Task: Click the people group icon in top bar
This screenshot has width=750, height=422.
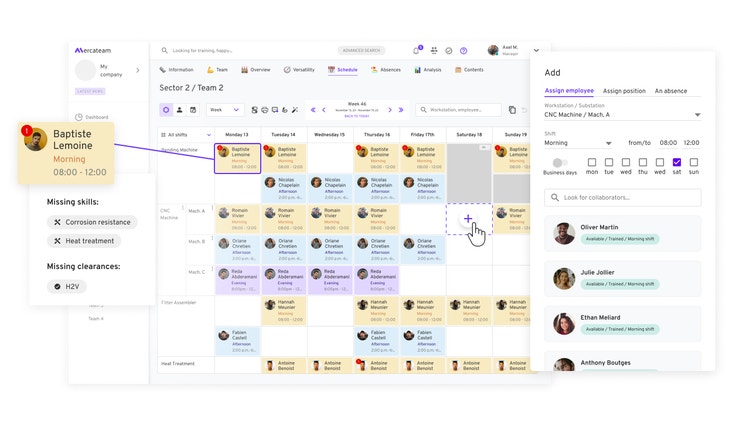Action: tap(434, 50)
